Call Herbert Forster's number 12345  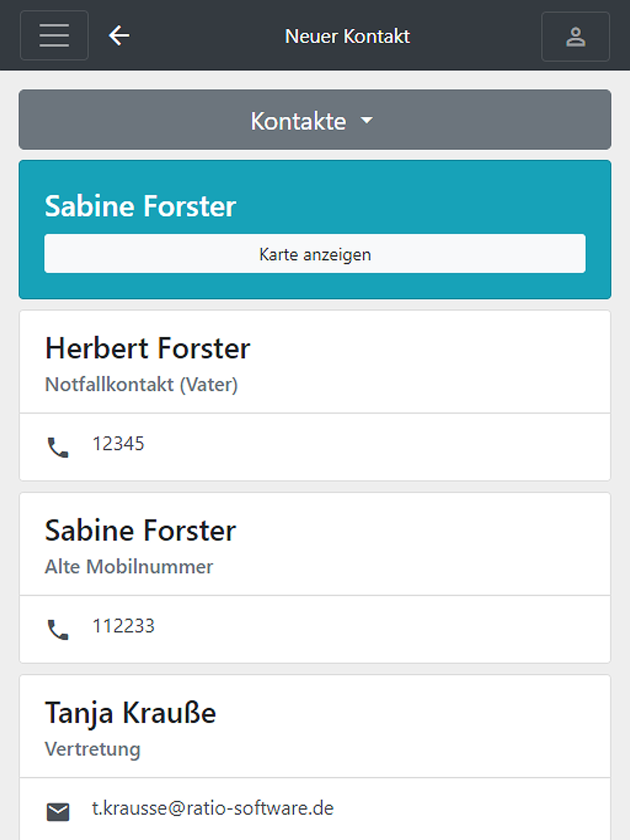click(x=118, y=444)
